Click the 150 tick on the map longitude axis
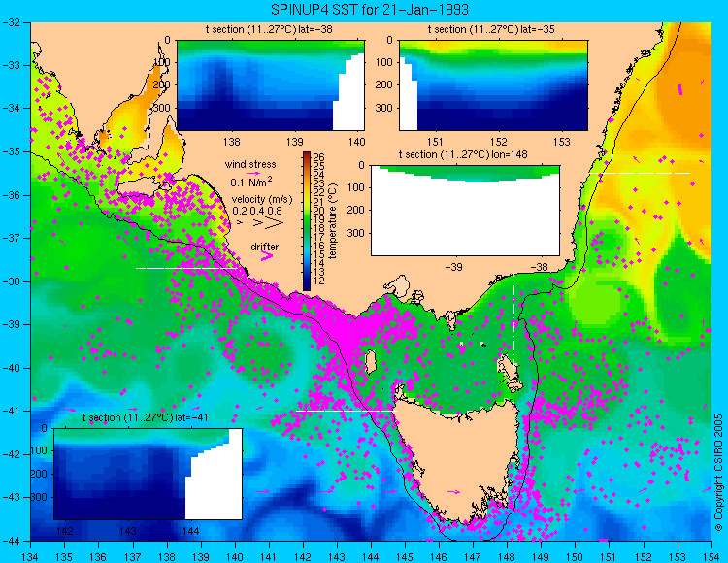Screen dimensions: 728x563 575,556
